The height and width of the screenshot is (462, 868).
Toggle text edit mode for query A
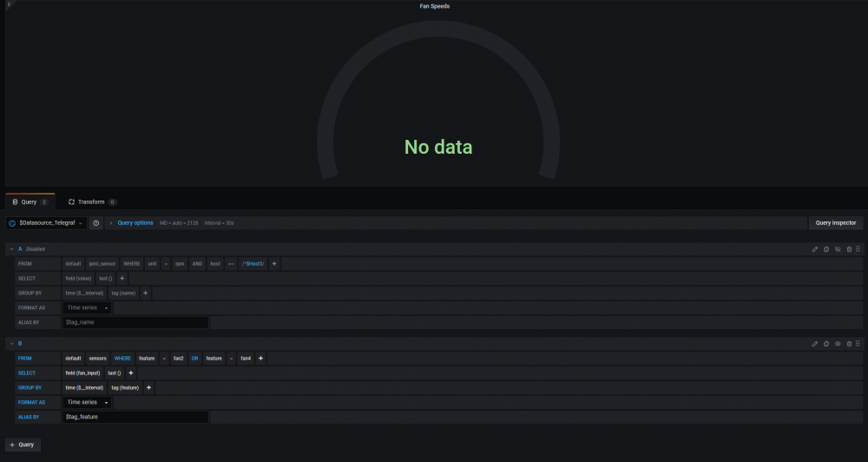pyautogui.click(x=815, y=249)
